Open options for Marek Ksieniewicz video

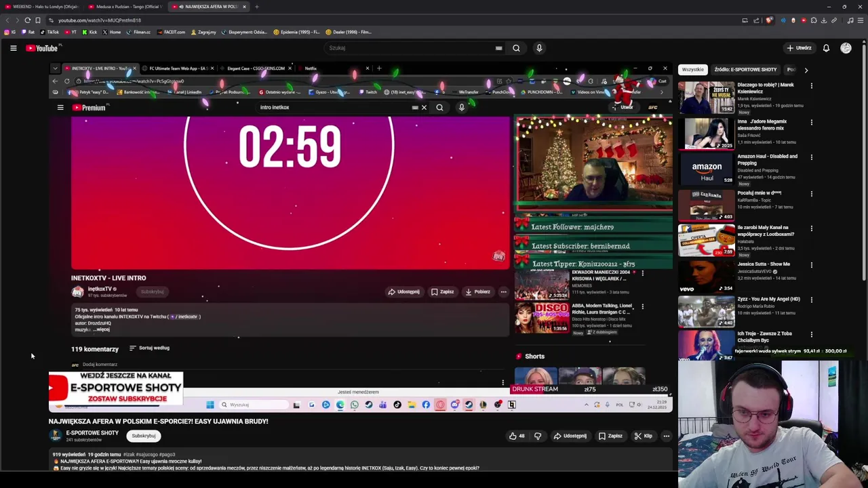point(811,86)
